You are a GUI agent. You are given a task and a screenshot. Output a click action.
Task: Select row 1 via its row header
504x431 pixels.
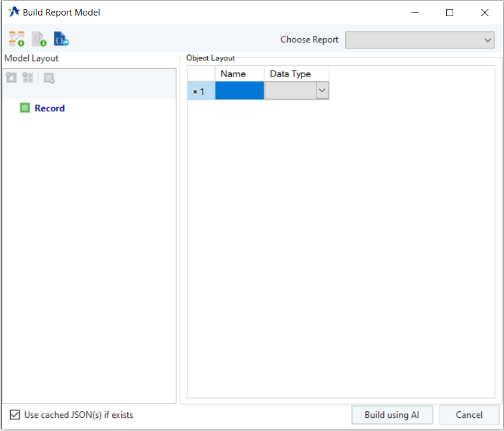point(201,91)
